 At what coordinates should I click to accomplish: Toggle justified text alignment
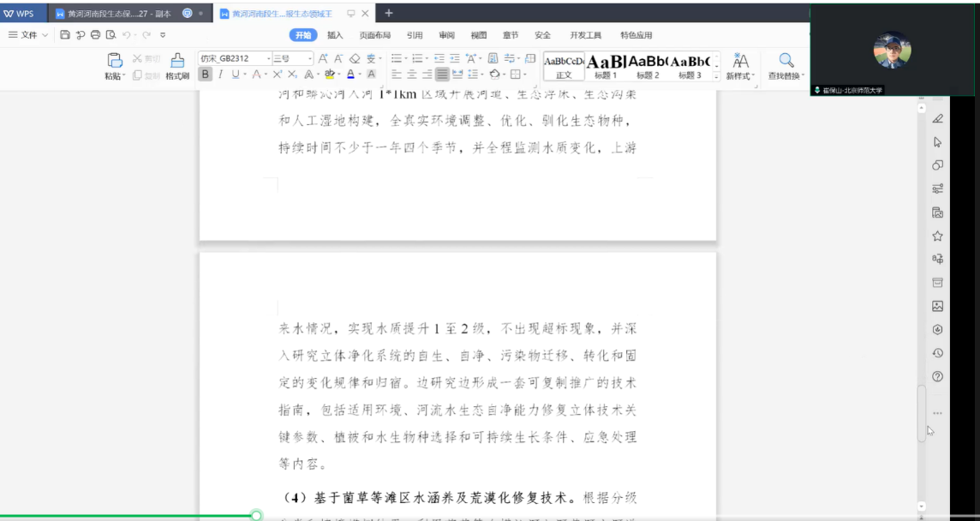click(442, 75)
